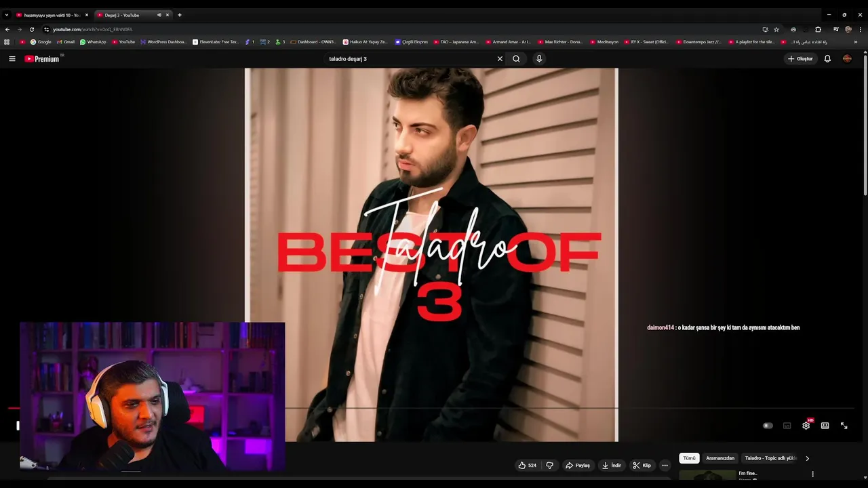
Task: Create a clip with Klip button
Action: tap(642, 466)
